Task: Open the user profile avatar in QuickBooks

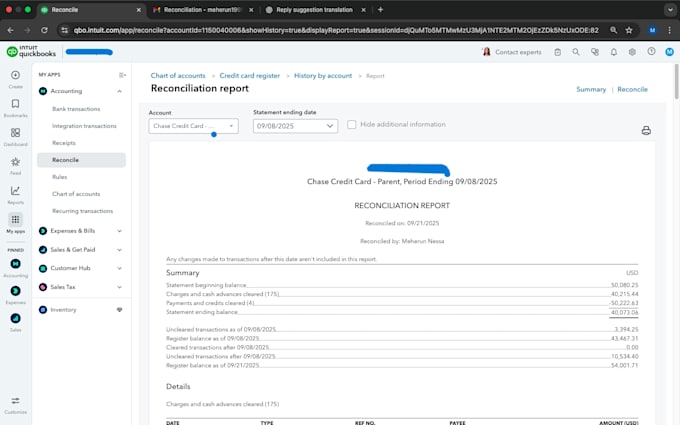Action: point(670,52)
